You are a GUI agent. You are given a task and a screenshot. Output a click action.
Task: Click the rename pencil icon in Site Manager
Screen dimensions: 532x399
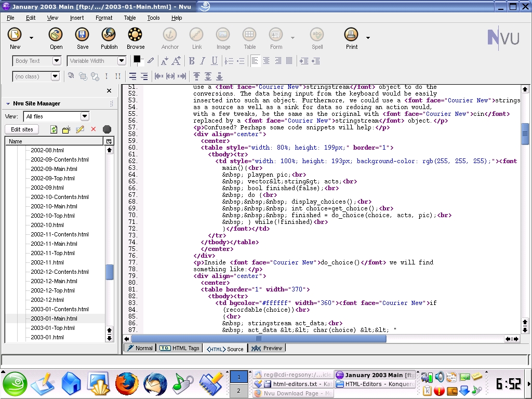80,129
